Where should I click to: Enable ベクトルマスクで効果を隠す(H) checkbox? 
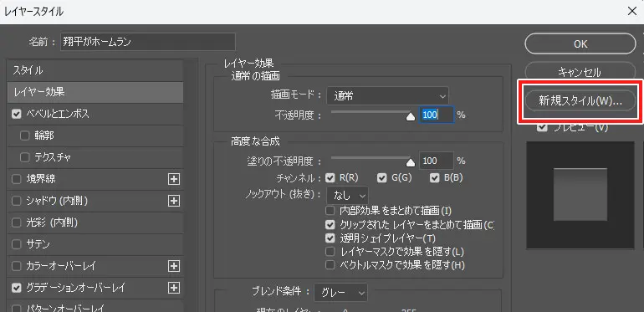click(x=330, y=265)
